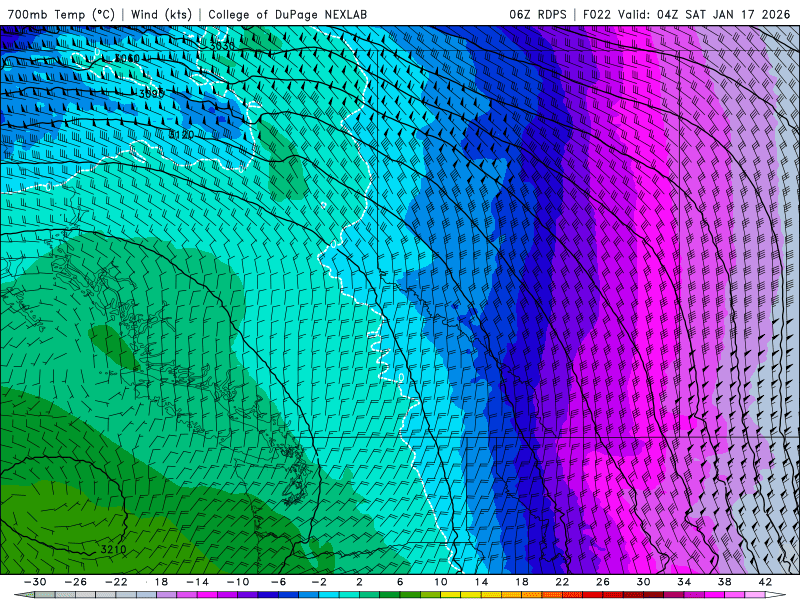
Task: Click the 22 value on the temperature scale
Action: coord(562,582)
